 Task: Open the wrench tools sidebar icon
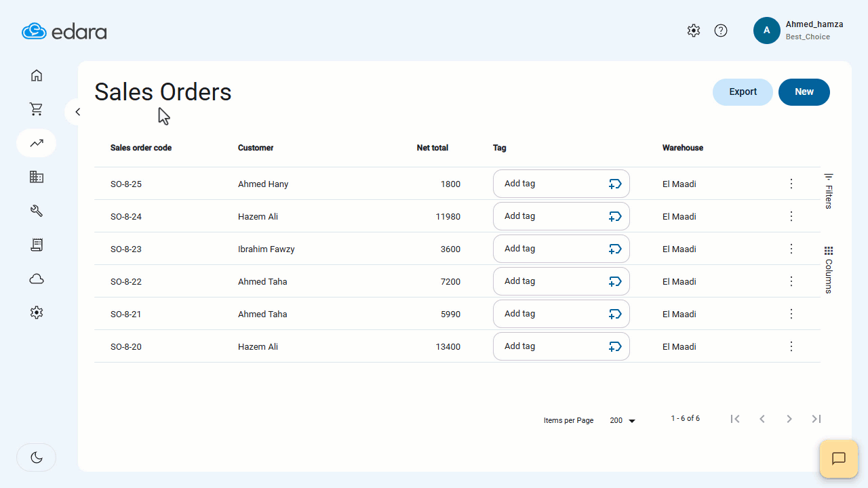click(37, 211)
